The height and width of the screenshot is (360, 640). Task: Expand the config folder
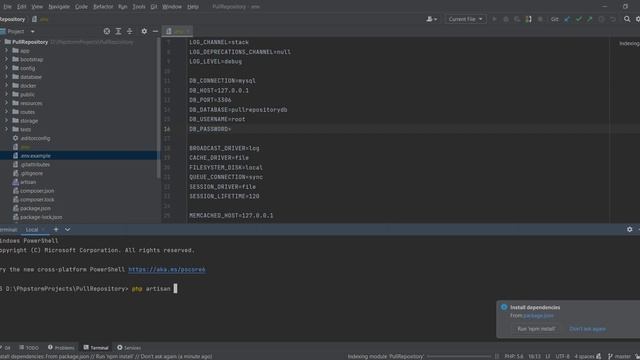[6, 68]
